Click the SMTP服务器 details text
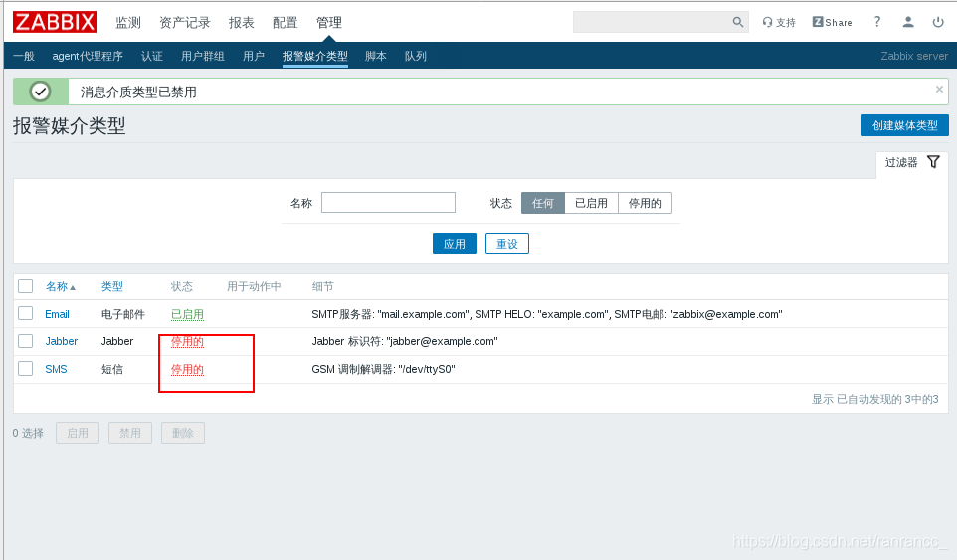957x560 pixels. (547, 314)
